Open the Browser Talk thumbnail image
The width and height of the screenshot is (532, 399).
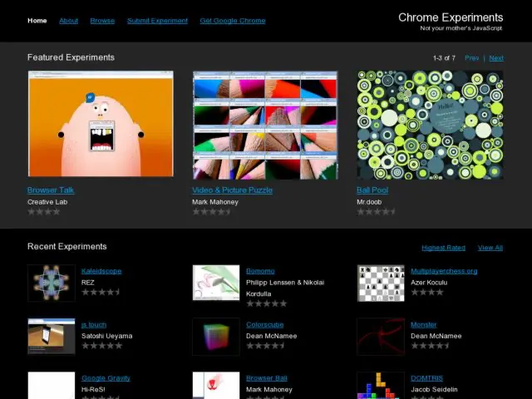(x=101, y=124)
